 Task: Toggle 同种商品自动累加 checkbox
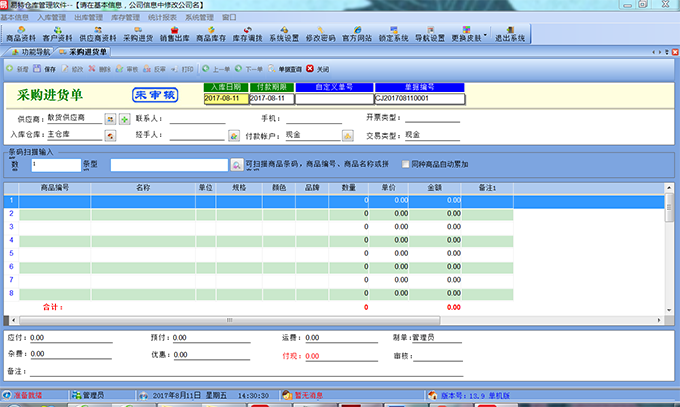[x=405, y=164]
